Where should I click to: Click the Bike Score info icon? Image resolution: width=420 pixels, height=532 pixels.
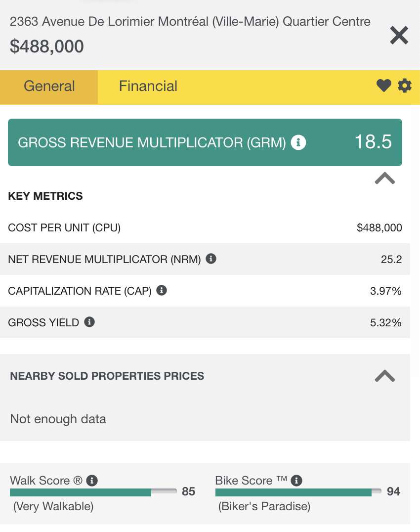pos(296,480)
